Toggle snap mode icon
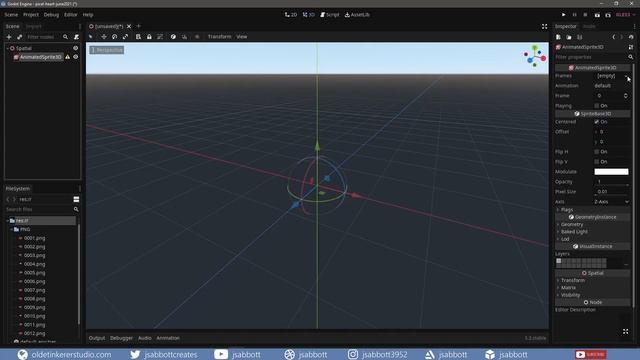The width and height of the screenshot is (640, 360). tap(184, 37)
